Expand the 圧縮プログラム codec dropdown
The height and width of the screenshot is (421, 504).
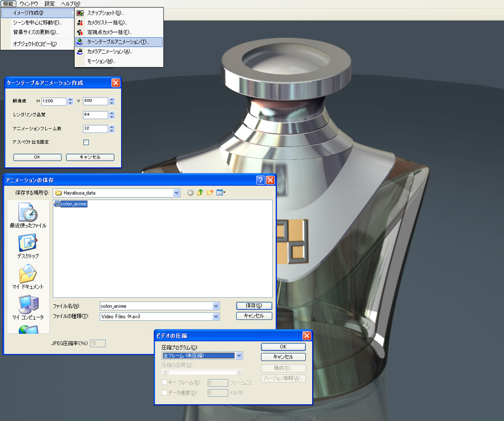[239, 356]
